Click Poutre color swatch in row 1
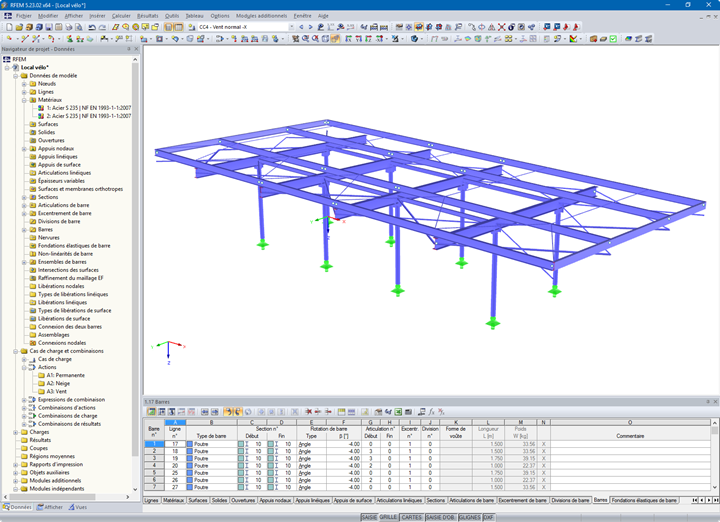720x522 pixels. (190, 444)
